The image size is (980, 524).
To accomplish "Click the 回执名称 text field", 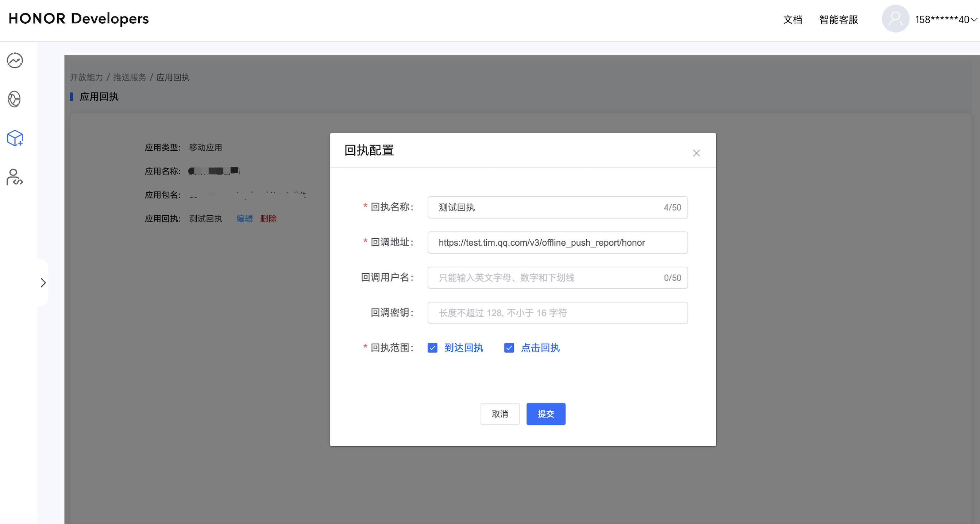I will 548,207.
